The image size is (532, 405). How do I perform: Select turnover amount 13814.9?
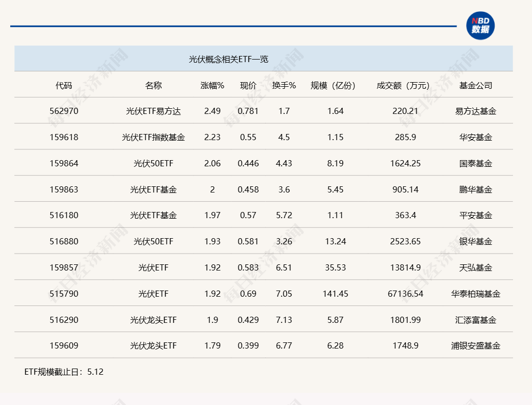click(405, 267)
